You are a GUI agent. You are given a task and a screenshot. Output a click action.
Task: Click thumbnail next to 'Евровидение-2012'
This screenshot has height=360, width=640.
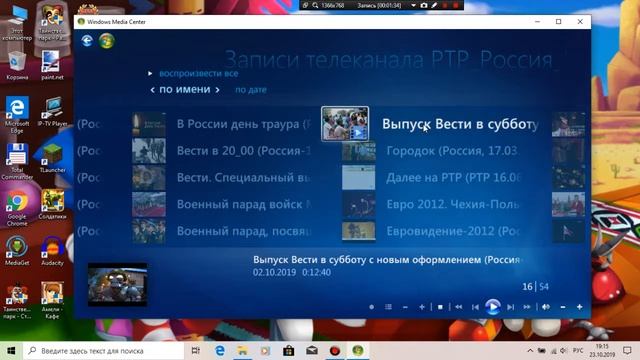358,231
